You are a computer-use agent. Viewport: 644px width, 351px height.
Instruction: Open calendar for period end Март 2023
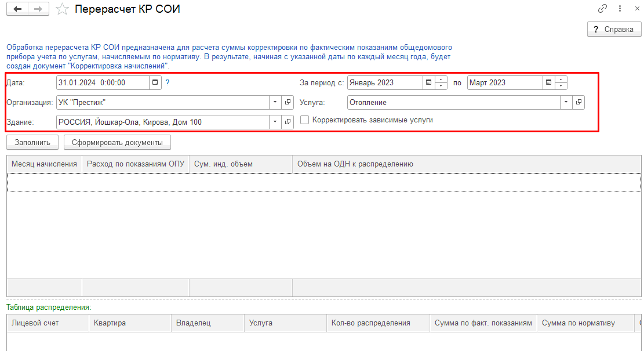[x=548, y=83]
